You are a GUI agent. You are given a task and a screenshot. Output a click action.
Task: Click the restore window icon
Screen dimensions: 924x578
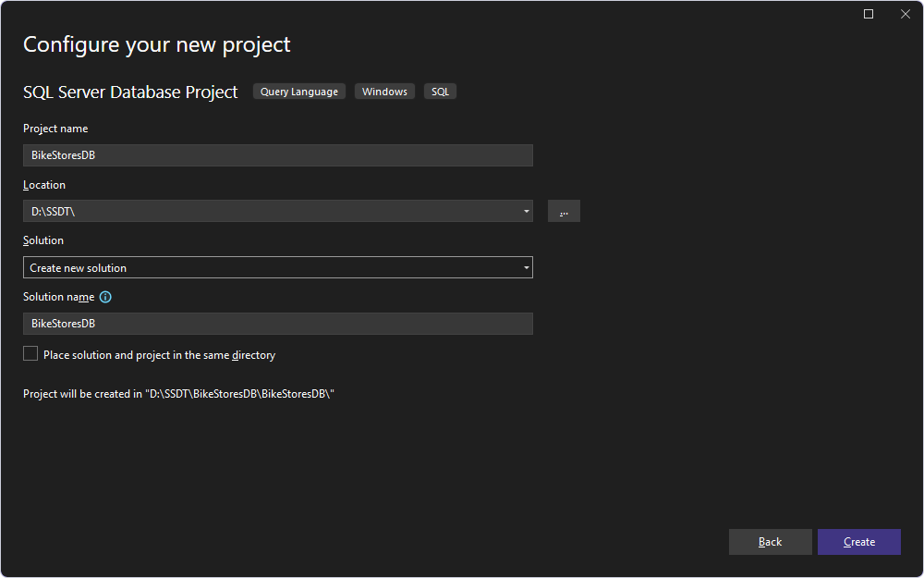(x=868, y=14)
